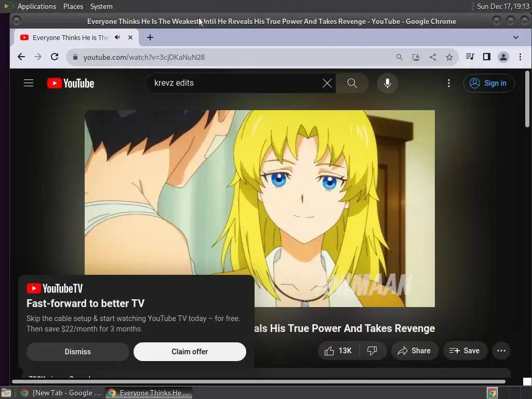532x399 pixels.
Task: Open a new tab with the plus button
Action: tap(150, 37)
